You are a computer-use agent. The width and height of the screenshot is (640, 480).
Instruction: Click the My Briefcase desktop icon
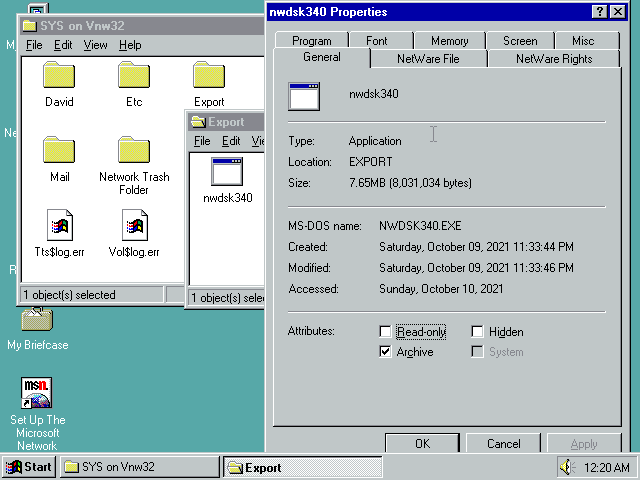[x=37, y=319]
